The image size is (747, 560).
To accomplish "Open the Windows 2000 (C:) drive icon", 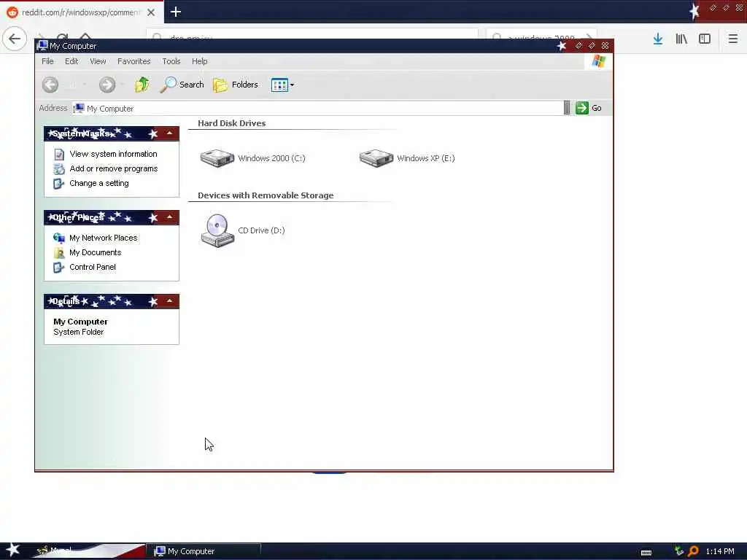I will pos(217,158).
